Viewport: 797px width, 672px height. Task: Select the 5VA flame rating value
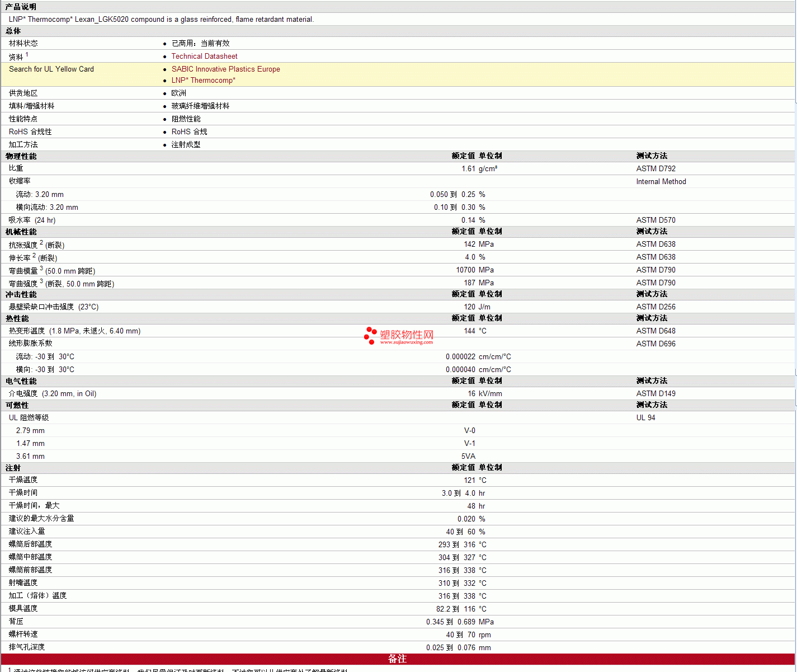[468, 457]
